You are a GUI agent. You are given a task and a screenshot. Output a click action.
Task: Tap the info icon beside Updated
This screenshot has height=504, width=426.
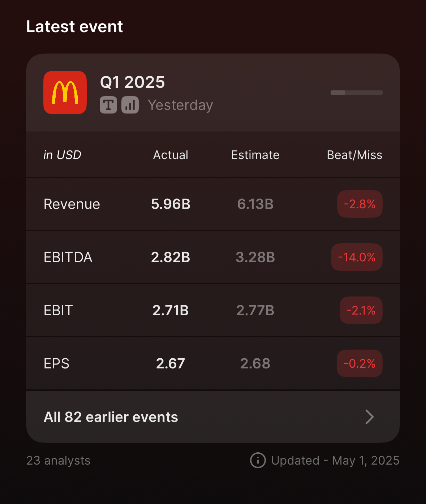[258, 460]
